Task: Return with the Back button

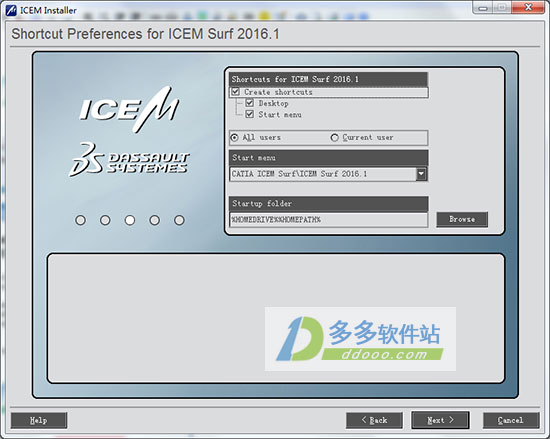Action: click(x=374, y=420)
